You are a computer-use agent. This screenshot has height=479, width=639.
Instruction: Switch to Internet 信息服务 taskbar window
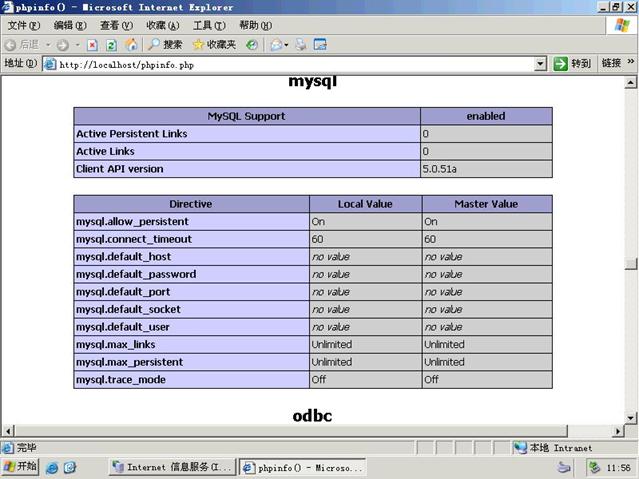coord(172,467)
